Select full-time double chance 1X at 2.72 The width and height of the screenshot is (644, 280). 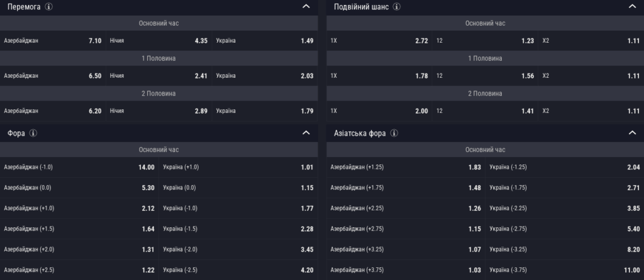point(379,40)
